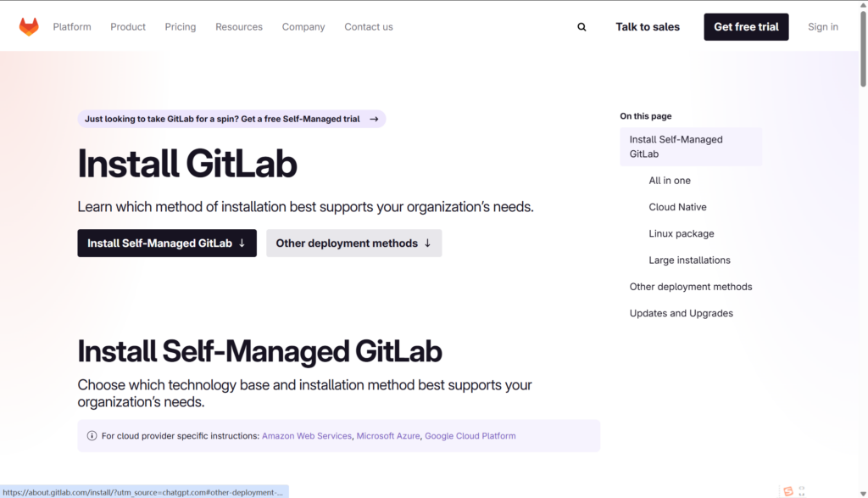Open the Sign in link

click(x=822, y=27)
